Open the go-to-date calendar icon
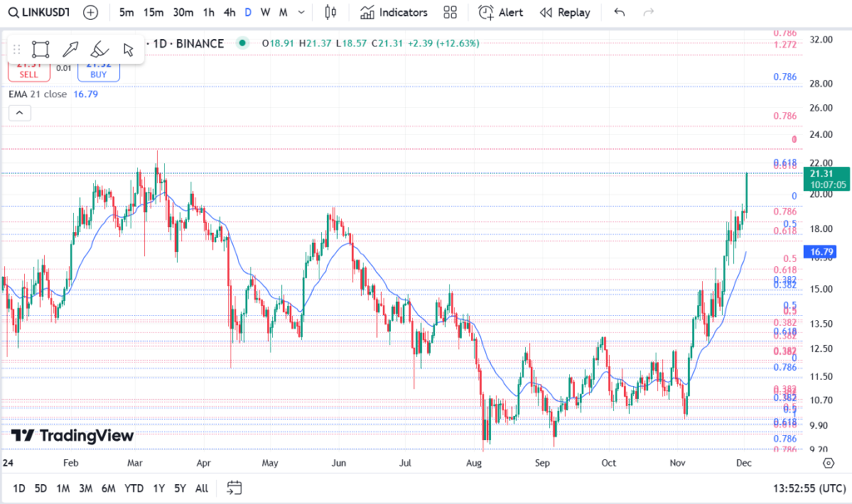The image size is (852, 504). 234,488
